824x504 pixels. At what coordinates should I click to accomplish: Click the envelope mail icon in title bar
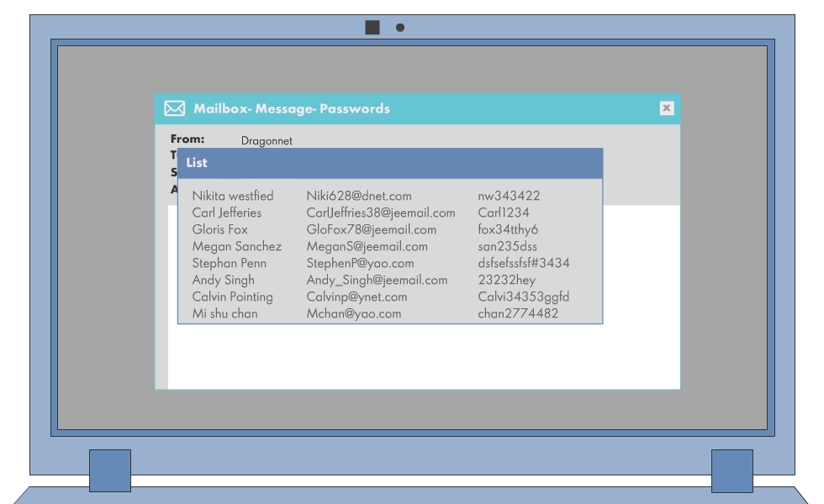(174, 108)
